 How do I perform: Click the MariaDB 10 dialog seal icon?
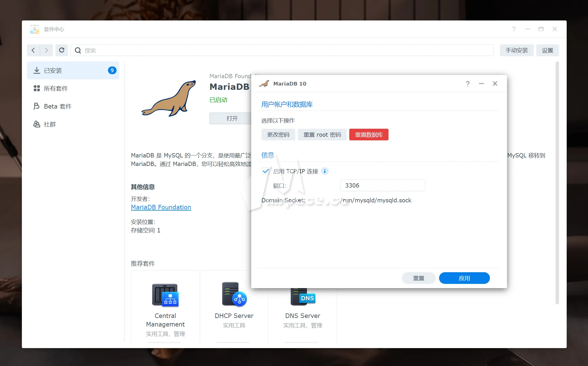(x=264, y=84)
